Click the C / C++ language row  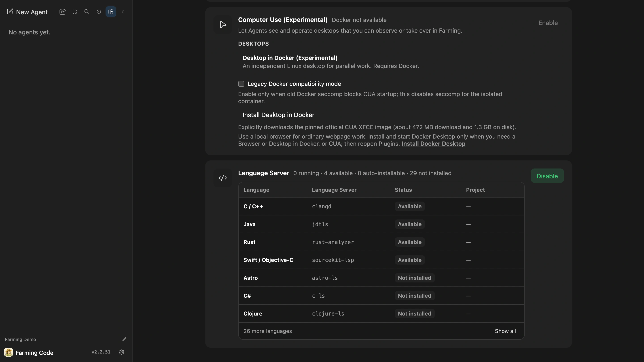coord(381,206)
